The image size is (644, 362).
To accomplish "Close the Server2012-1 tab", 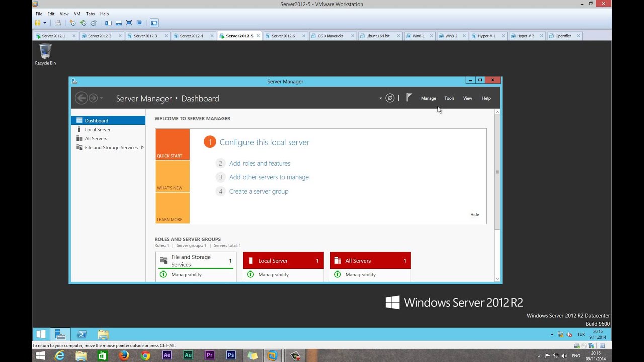I will point(74,36).
